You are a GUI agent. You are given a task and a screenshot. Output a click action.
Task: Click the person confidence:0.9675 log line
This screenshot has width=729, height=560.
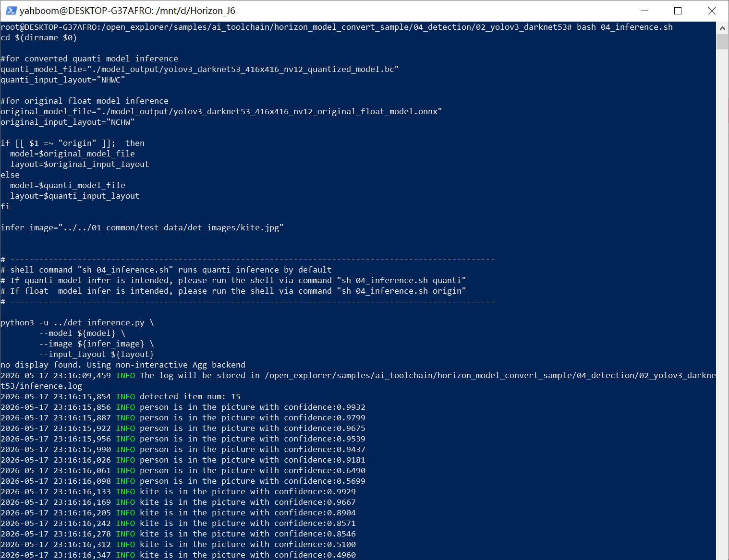pyautogui.click(x=183, y=428)
